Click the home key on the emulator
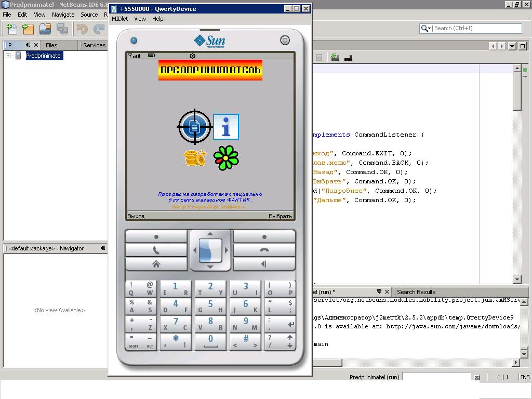The height and width of the screenshot is (399, 532). pos(156,264)
